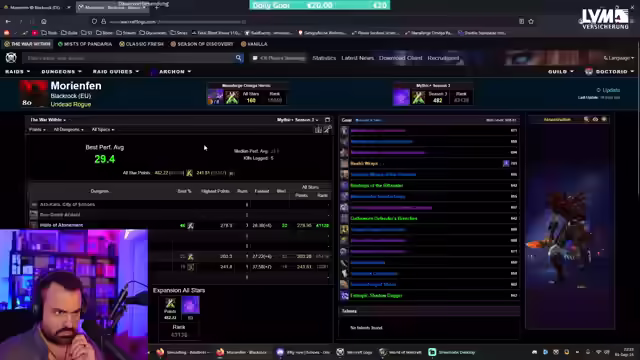Sort table by Fastest column
Viewport: 640px width, 360px height.
262,191
